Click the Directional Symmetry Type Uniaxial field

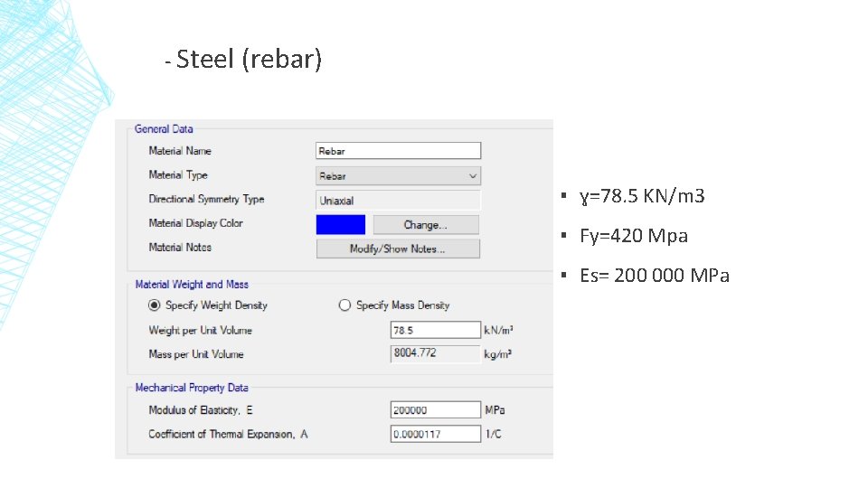[398, 201]
